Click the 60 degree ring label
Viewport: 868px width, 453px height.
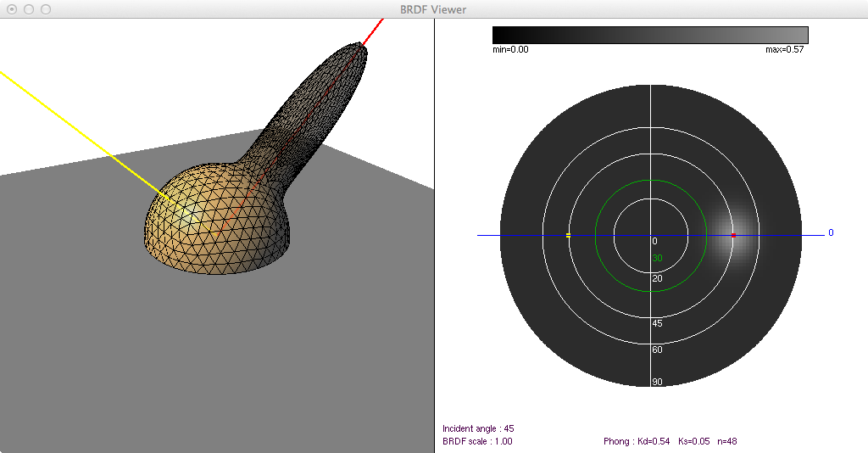coord(657,350)
